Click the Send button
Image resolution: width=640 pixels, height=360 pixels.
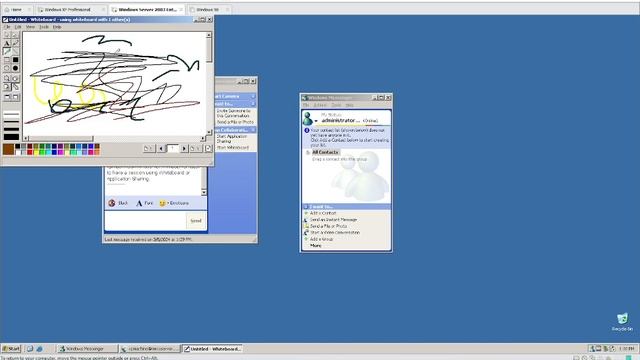196,221
